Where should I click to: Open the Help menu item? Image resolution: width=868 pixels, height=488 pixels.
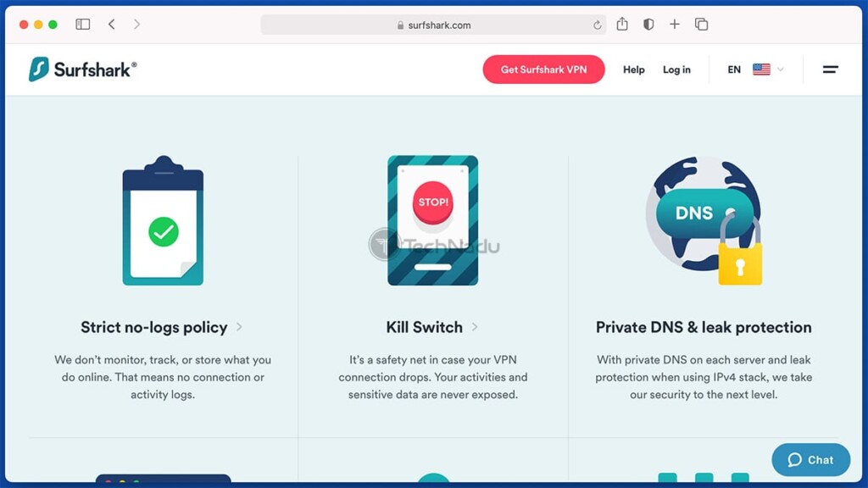(634, 69)
